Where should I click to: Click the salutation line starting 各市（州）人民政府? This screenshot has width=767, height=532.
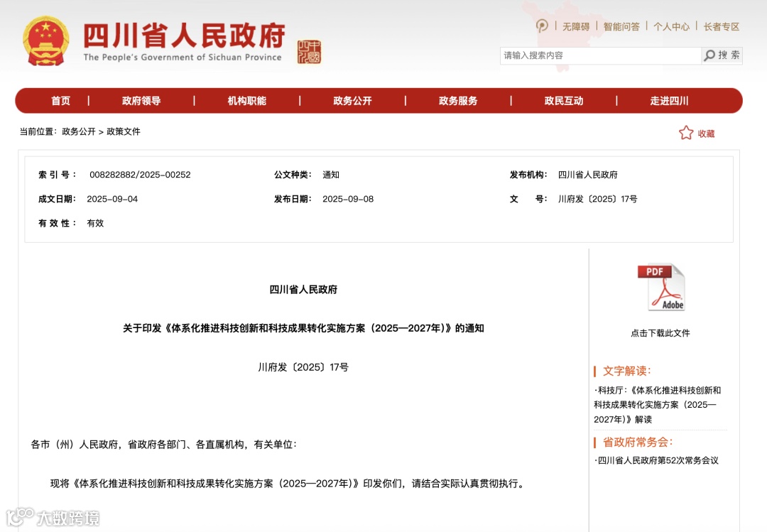[x=163, y=445]
